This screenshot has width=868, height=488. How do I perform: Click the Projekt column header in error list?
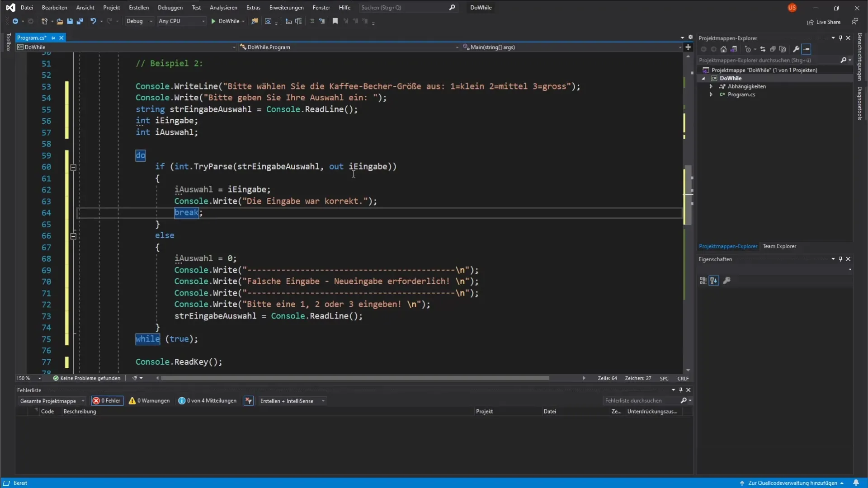[x=484, y=412]
